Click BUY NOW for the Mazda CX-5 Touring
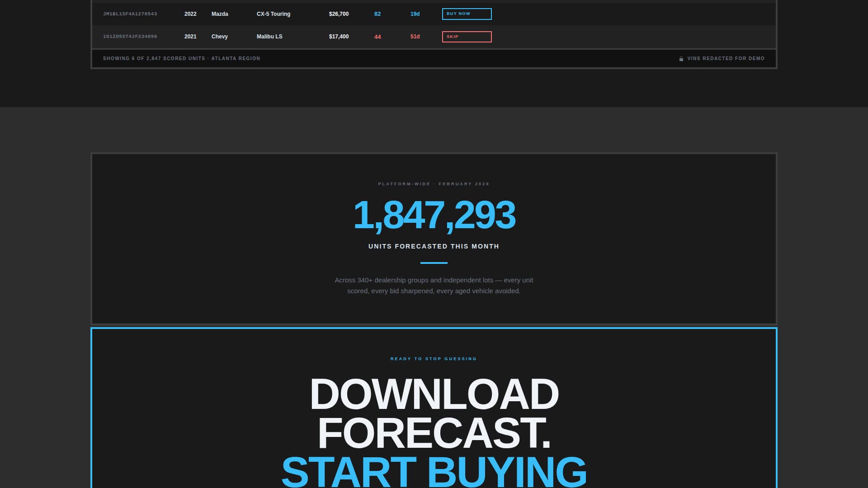Image resolution: width=868 pixels, height=488 pixels. click(467, 14)
